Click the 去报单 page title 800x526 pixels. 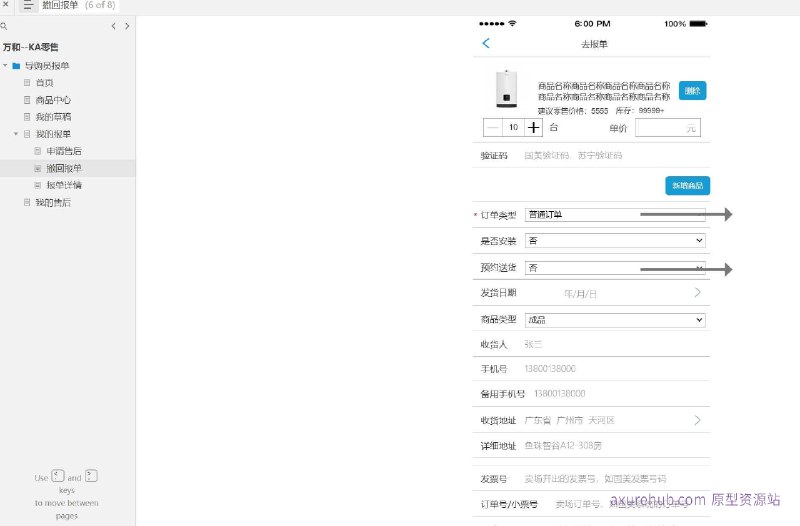click(x=594, y=44)
